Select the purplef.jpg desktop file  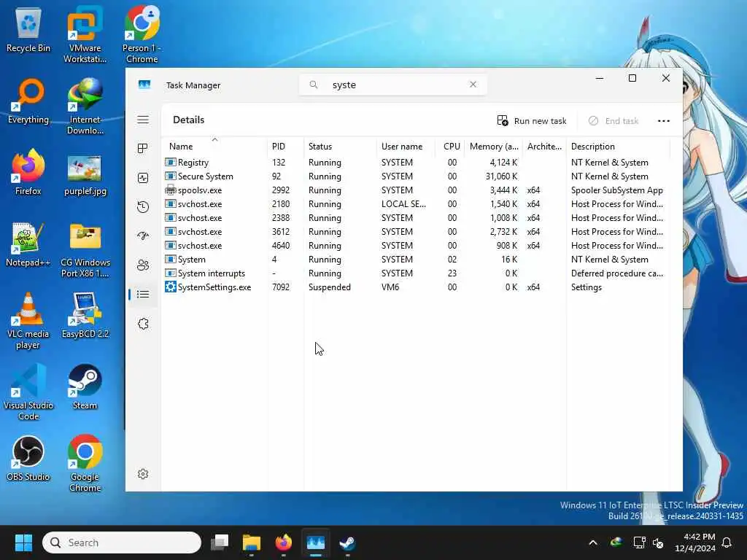pos(85,175)
